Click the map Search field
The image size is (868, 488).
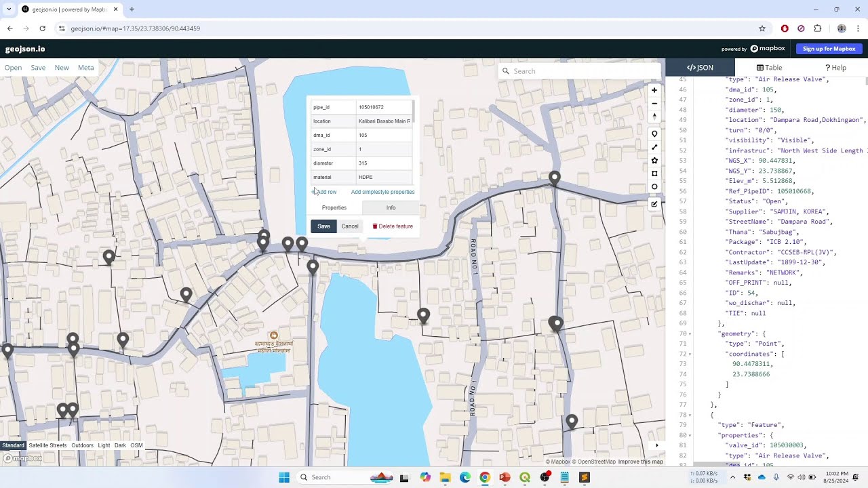point(580,71)
